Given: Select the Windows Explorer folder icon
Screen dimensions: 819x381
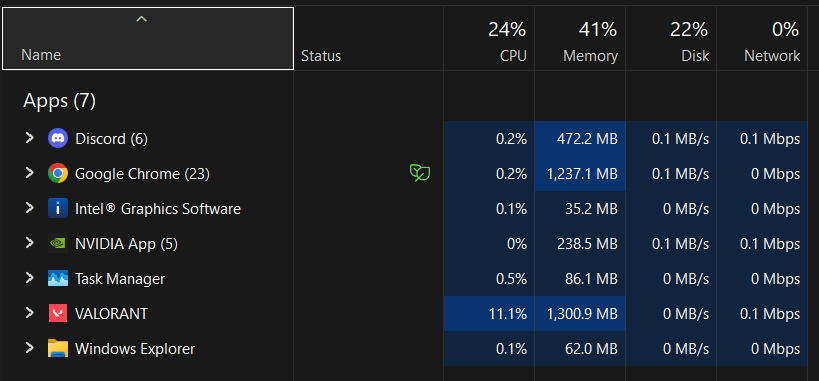Looking at the screenshot, I should click(57, 349).
